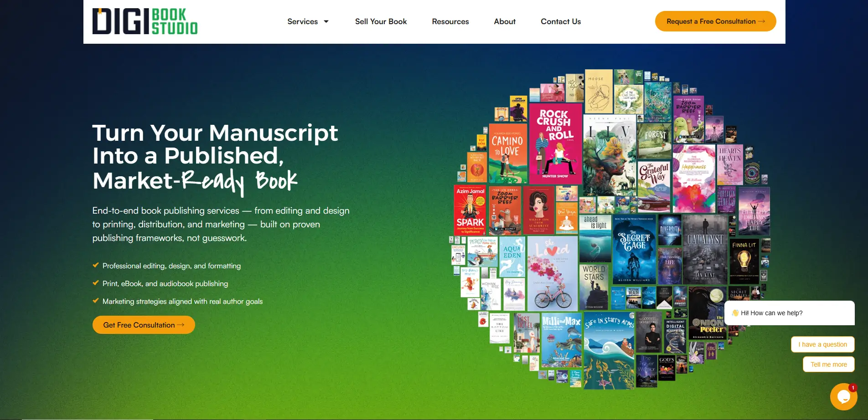The width and height of the screenshot is (868, 420).
Task: Click the checkmark beside Professional editing
Action: click(x=96, y=265)
